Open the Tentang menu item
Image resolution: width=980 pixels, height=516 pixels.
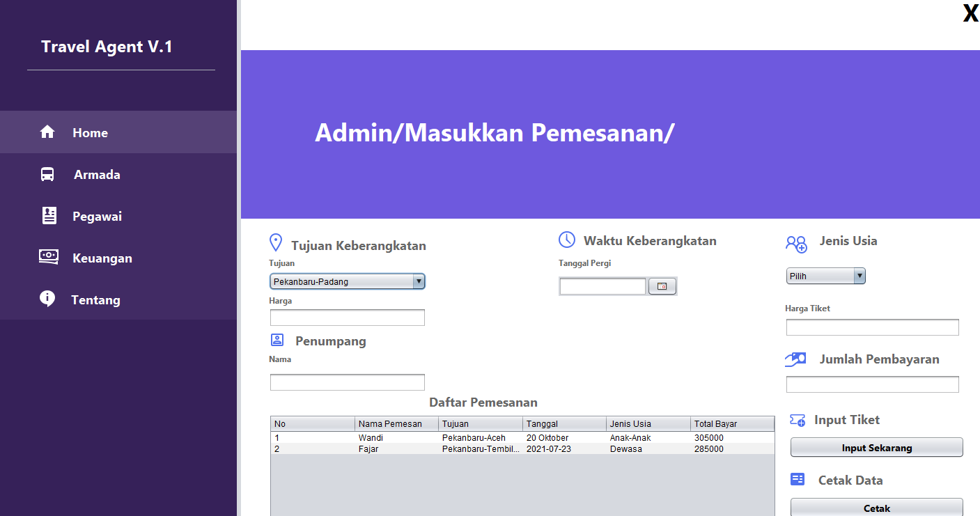pyautogui.click(x=118, y=299)
